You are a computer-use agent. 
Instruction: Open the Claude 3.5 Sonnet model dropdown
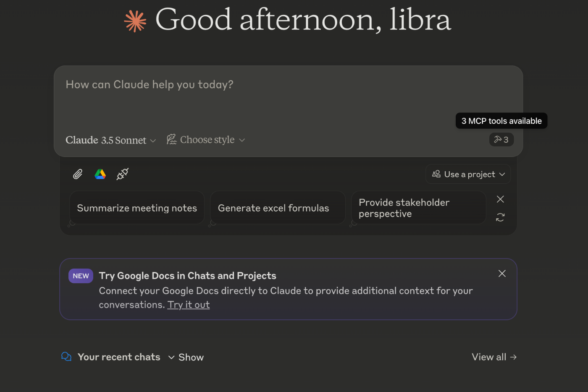click(110, 140)
